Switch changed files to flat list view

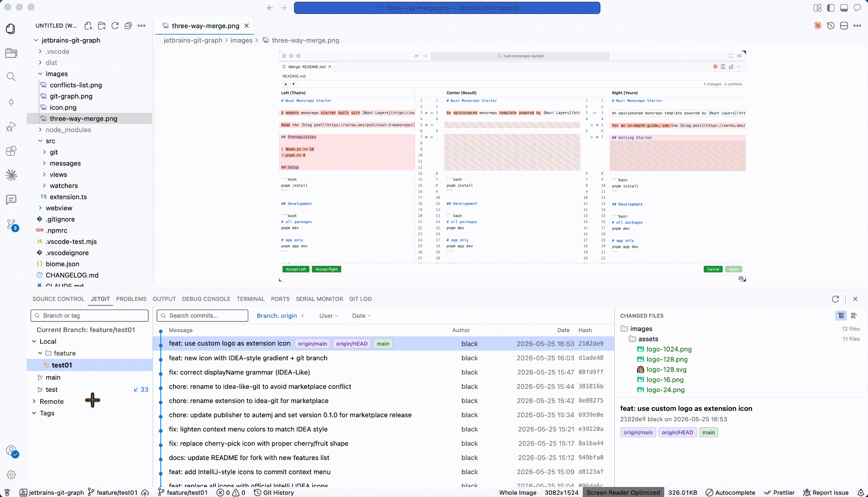click(854, 316)
